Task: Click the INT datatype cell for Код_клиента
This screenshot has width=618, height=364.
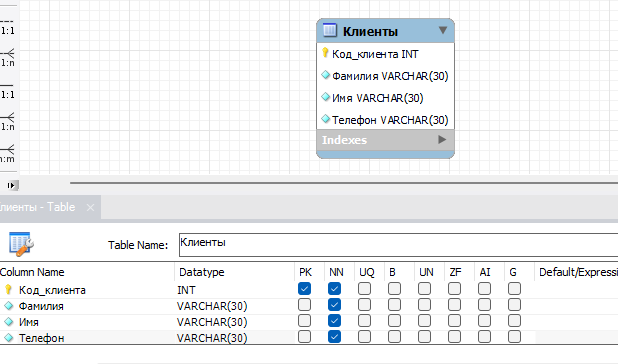Action: point(234,290)
